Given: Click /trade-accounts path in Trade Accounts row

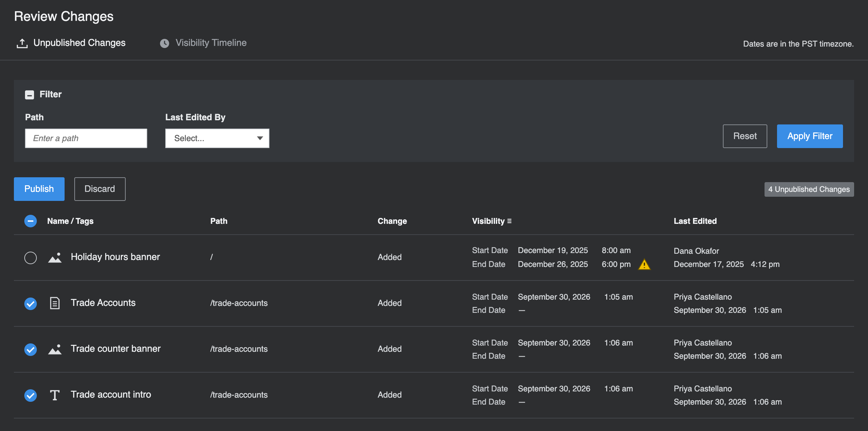Looking at the screenshot, I should coord(239,303).
